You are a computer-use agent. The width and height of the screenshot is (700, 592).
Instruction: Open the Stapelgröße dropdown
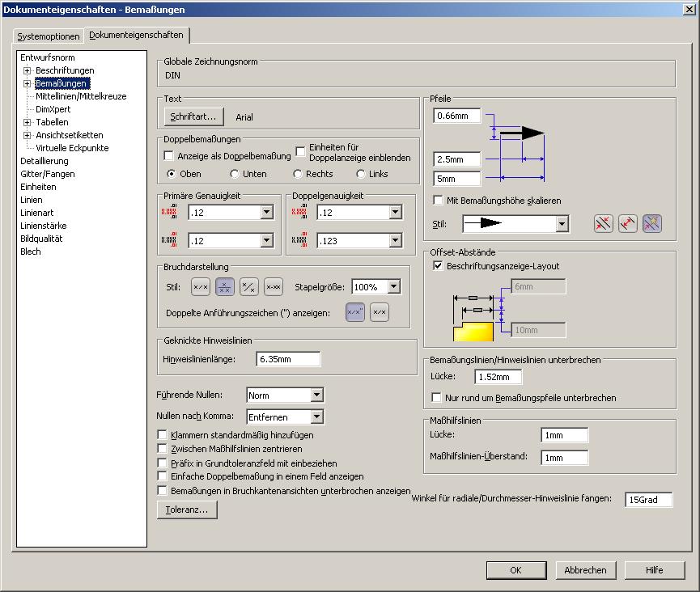393,287
